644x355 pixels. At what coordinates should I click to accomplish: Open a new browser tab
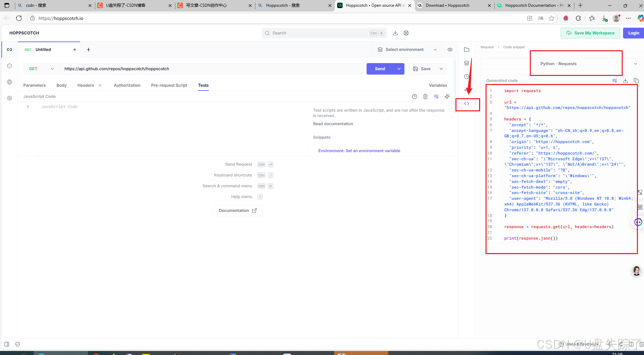point(580,5)
